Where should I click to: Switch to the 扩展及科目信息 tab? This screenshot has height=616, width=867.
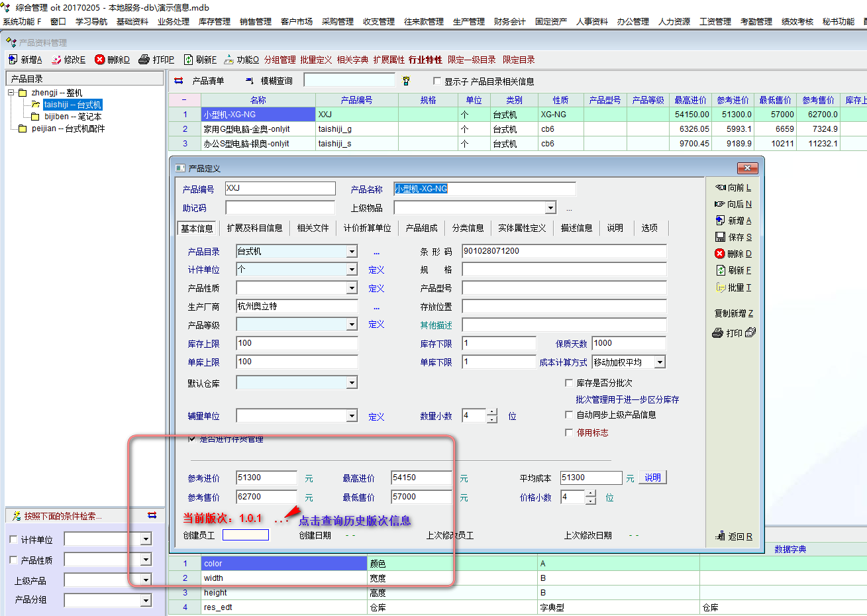254,228
